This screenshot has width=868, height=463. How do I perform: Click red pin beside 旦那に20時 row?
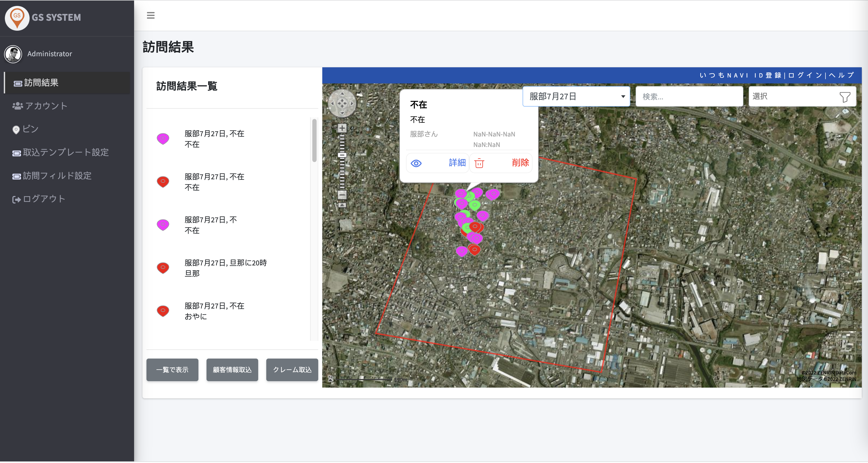point(163,268)
